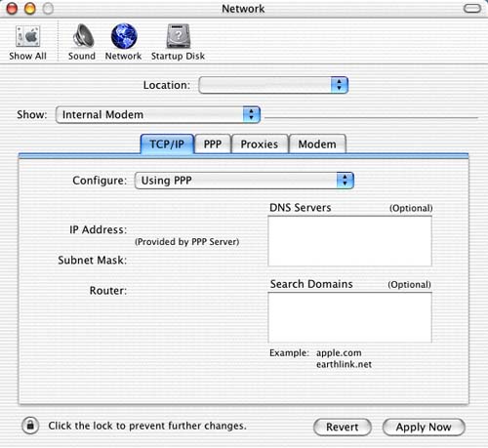Viewport: 488px width, 448px height.
Task: Expand the Show Internal Modem dropdown
Action: pyautogui.click(x=158, y=114)
